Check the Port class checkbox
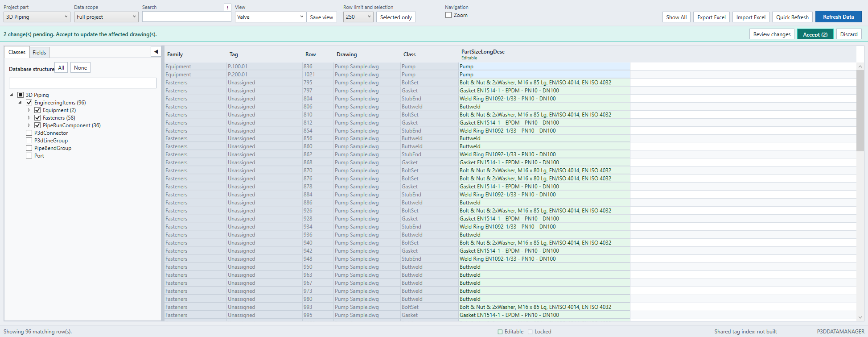 (x=29, y=156)
